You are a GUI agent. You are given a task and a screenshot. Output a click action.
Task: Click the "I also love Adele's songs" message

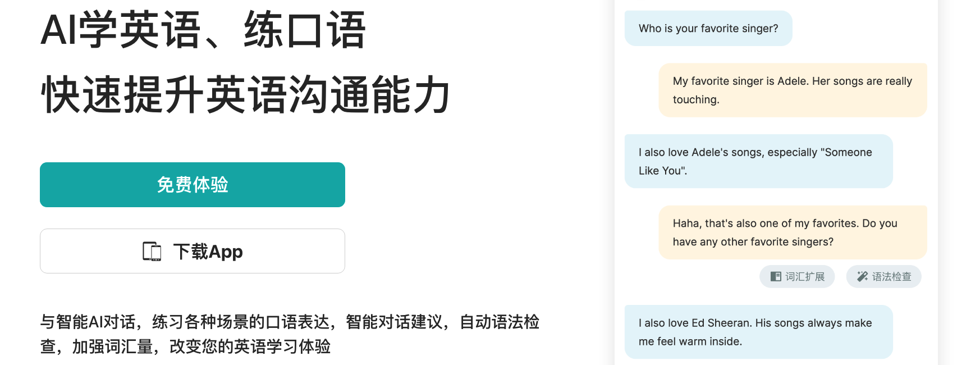(758, 161)
